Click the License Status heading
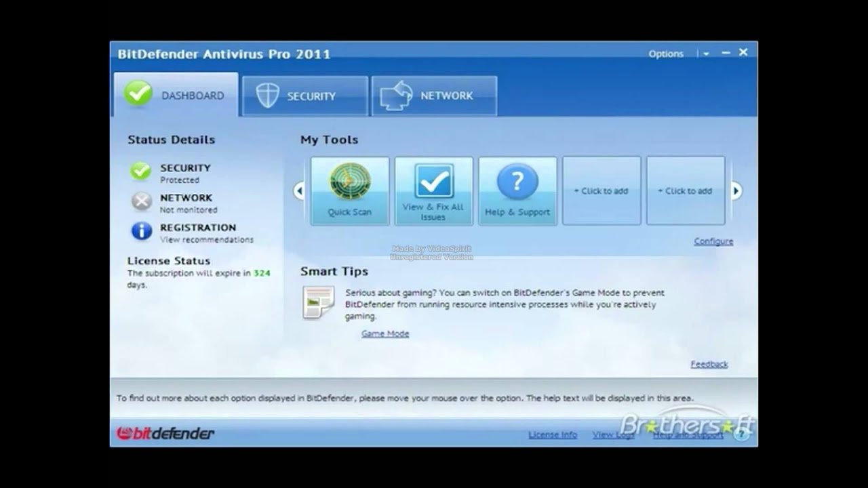Viewport: 868px width, 488px height. [x=169, y=260]
